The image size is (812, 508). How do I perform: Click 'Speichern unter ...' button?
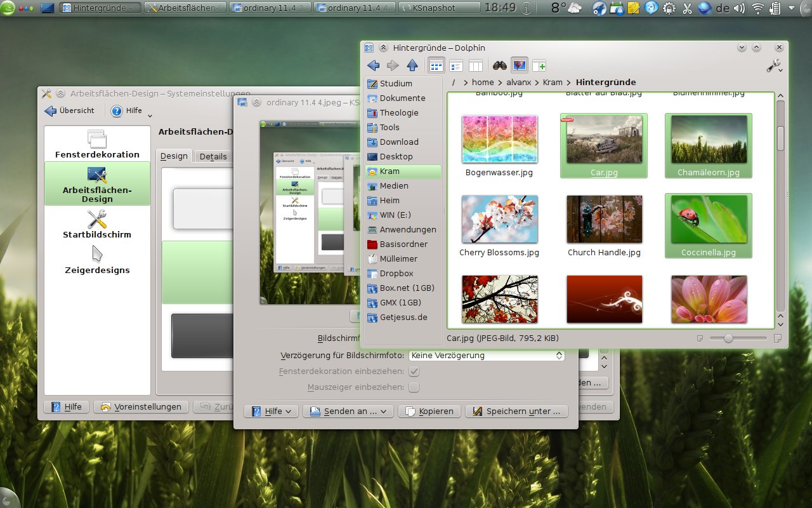pyautogui.click(x=516, y=411)
